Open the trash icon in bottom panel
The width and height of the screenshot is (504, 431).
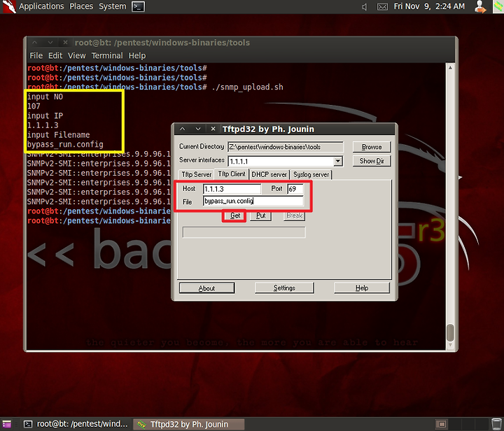click(497, 424)
